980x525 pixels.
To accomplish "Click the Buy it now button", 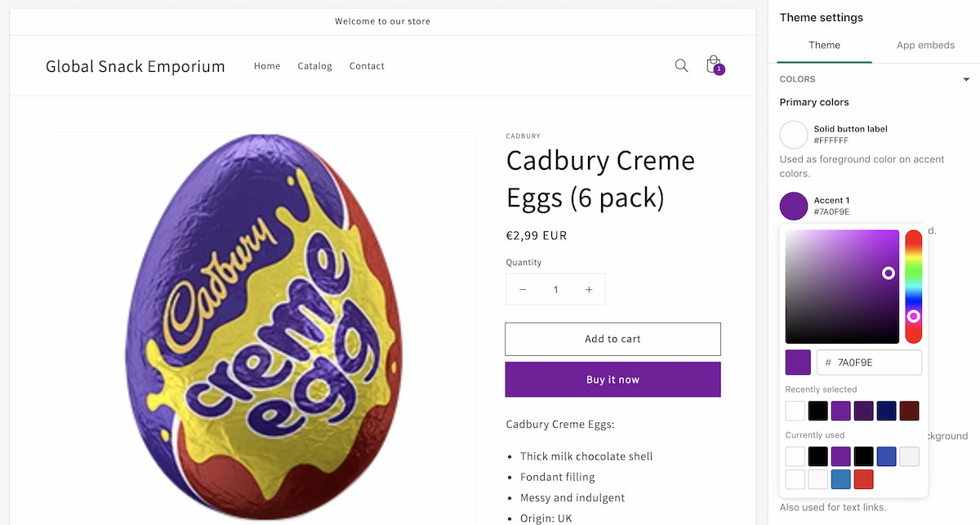I will 612,379.
